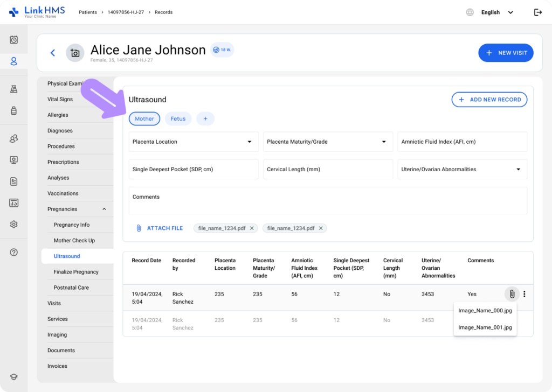Open Placenta Location dropdown
Screen dimensions: 552x392
coord(194,142)
